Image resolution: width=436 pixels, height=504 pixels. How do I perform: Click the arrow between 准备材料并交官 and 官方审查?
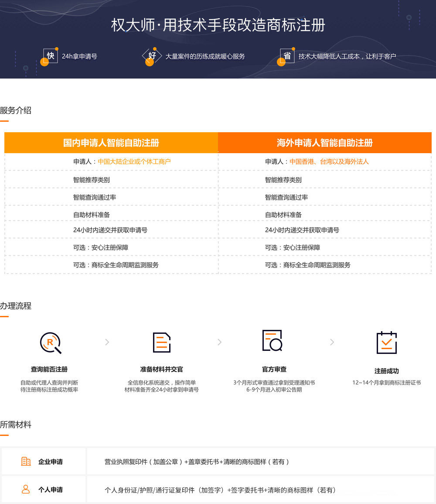point(220,342)
